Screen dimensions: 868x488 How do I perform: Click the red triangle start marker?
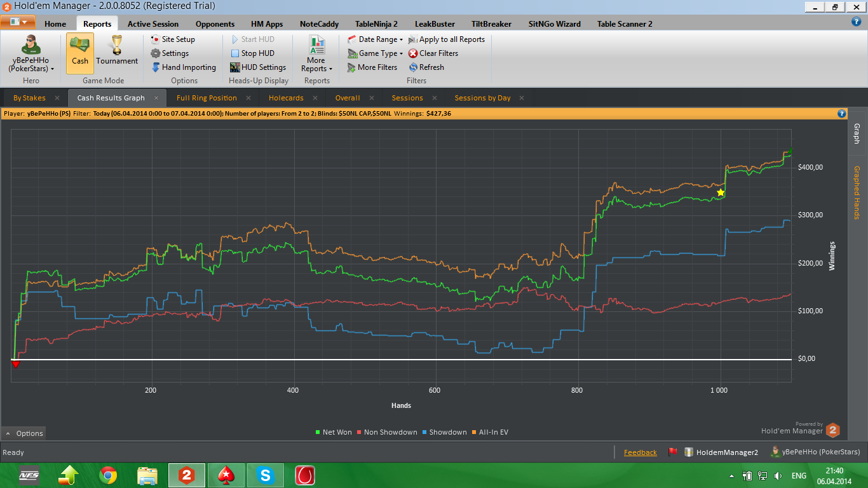point(15,363)
